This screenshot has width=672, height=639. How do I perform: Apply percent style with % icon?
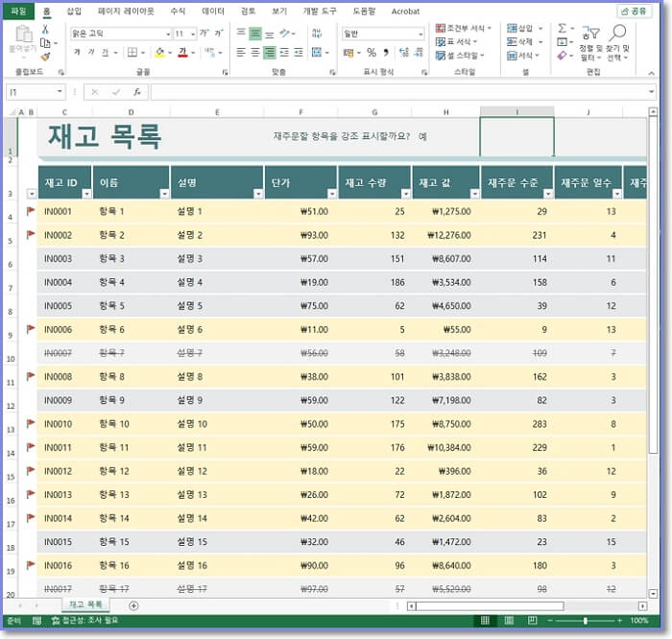(372, 53)
